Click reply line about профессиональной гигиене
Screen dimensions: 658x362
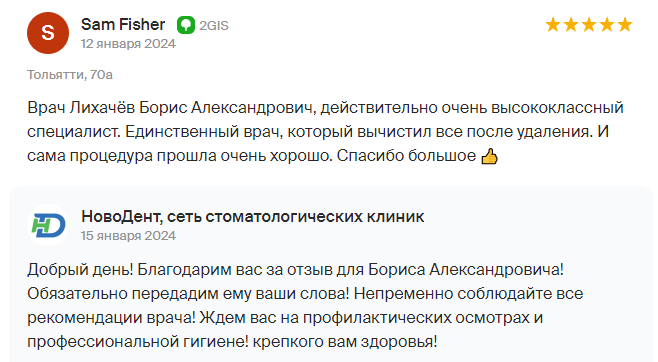pyautogui.click(x=232, y=341)
